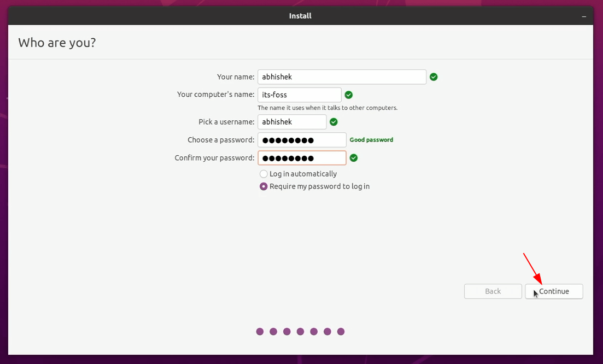Screen dimensions: 603x364
Task: Choose Require my password to log in
Action: click(x=264, y=186)
